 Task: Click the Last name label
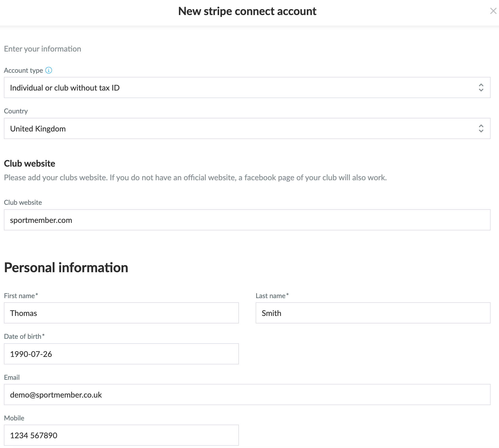(272, 296)
